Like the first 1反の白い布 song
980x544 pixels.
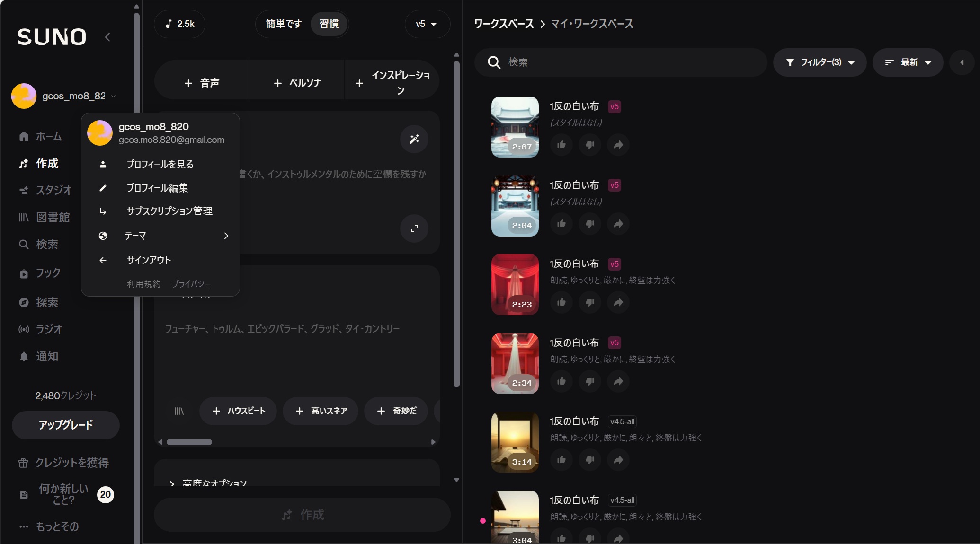point(561,145)
